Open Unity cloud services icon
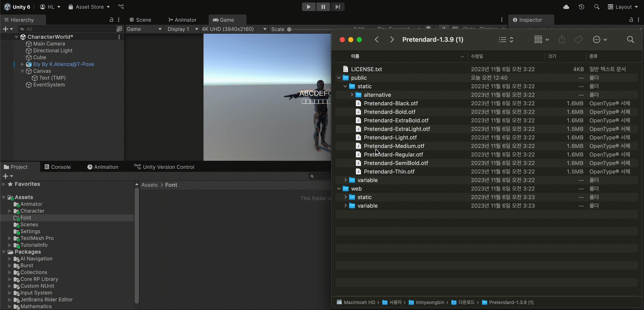 click(566, 7)
